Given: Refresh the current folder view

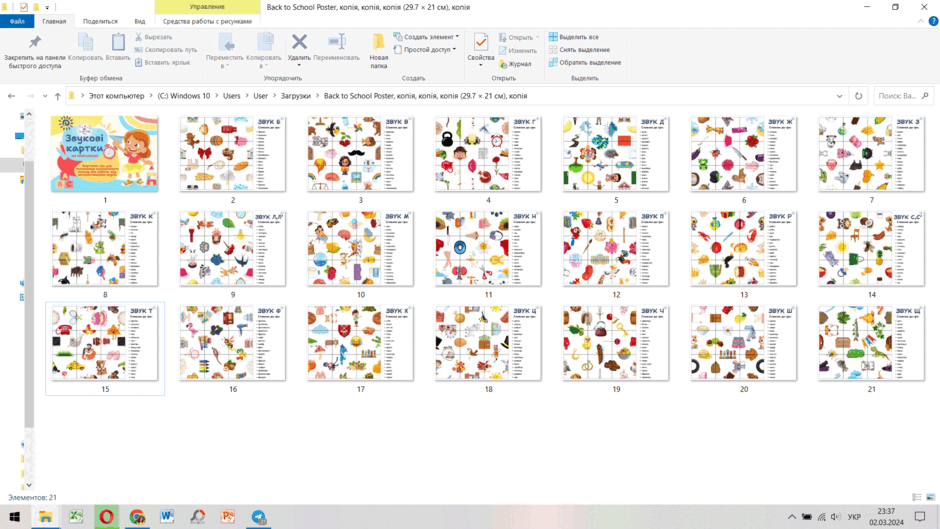Looking at the screenshot, I should coord(858,96).
